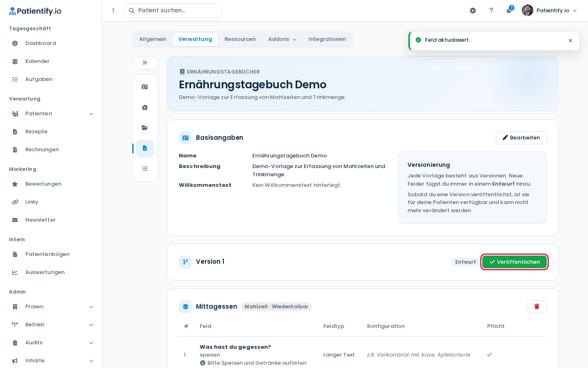This screenshot has height=368, width=588.
Task: Expand the Inhalte sidebar menu
Action: tap(51, 361)
